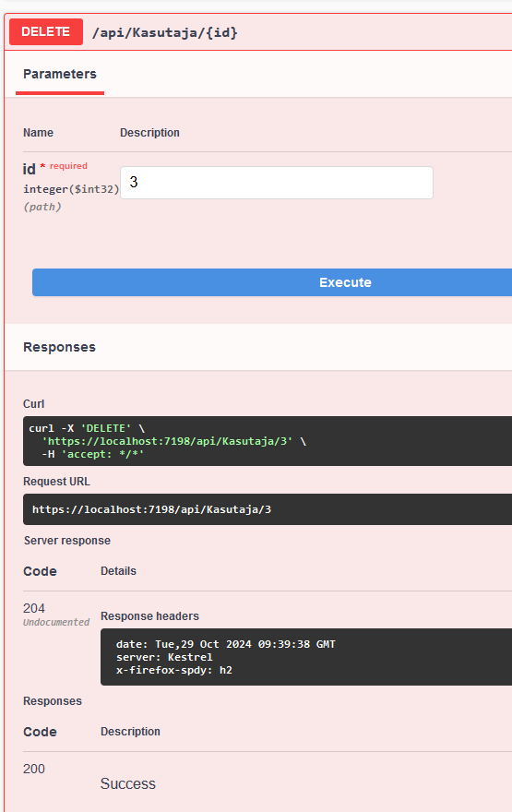Click the integer($int32) type label
The width and height of the screenshot is (512, 812).
tap(71, 189)
